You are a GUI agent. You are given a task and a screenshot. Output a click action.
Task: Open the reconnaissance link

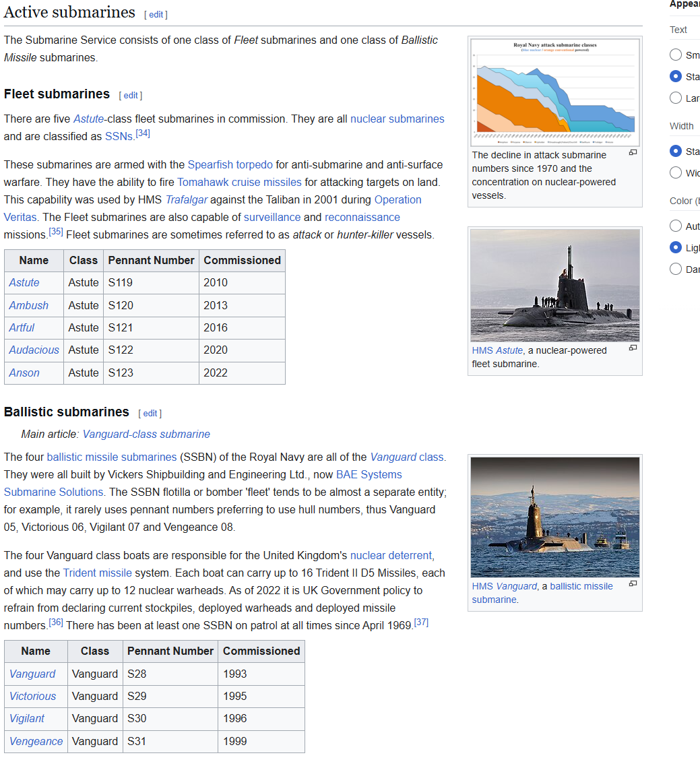362,217
